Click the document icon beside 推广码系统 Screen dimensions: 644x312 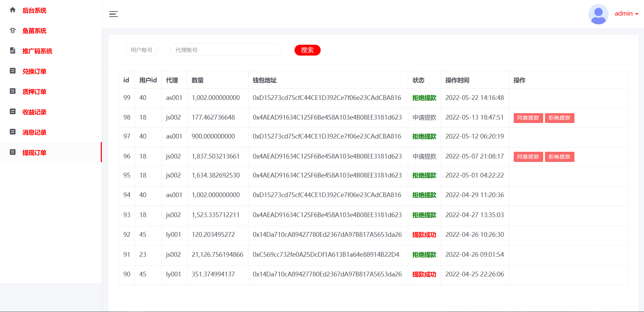pyautogui.click(x=13, y=51)
